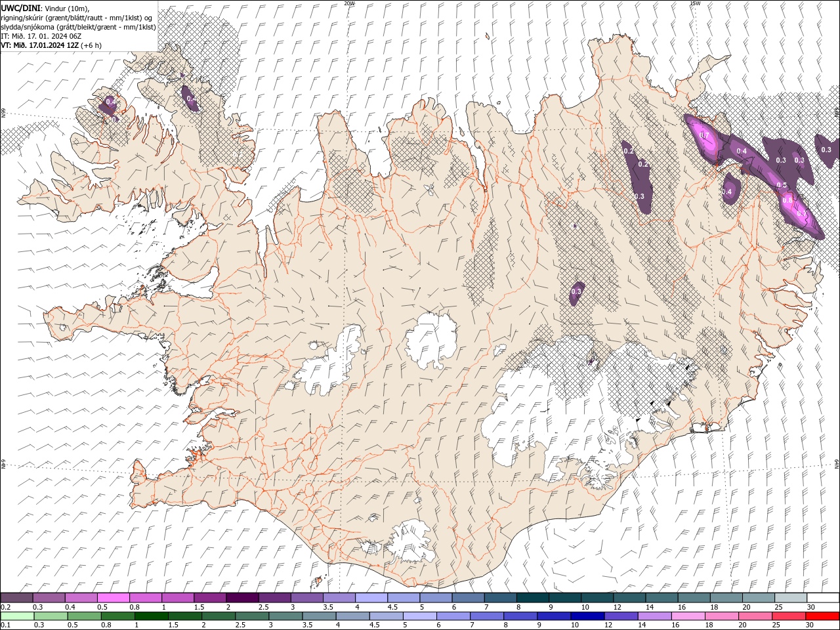Screen dimensions: 840x630
Task: Click the pink-red 25 swatch, lower legend
Action: (789, 616)
